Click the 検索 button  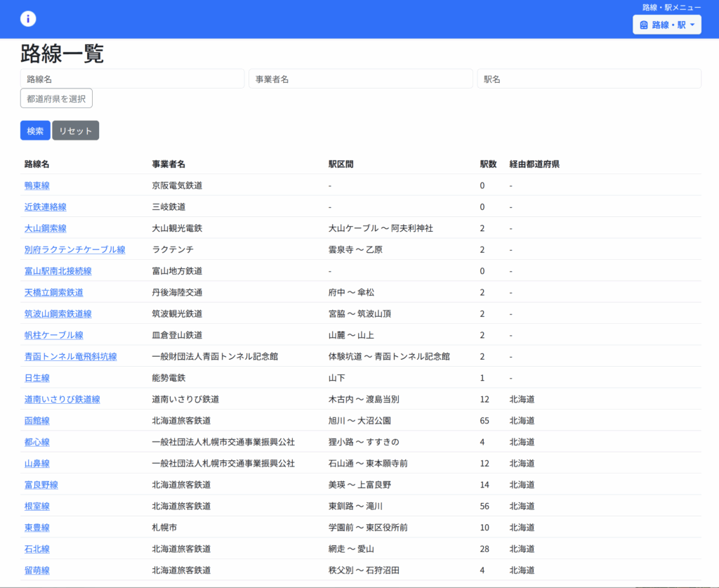coord(35,131)
